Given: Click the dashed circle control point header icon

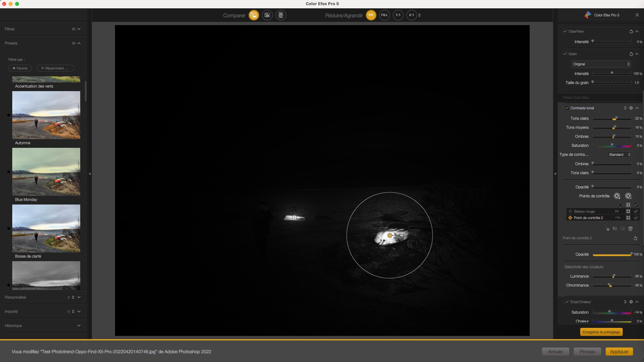Looking at the screenshot, I should [x=620, y=205].
